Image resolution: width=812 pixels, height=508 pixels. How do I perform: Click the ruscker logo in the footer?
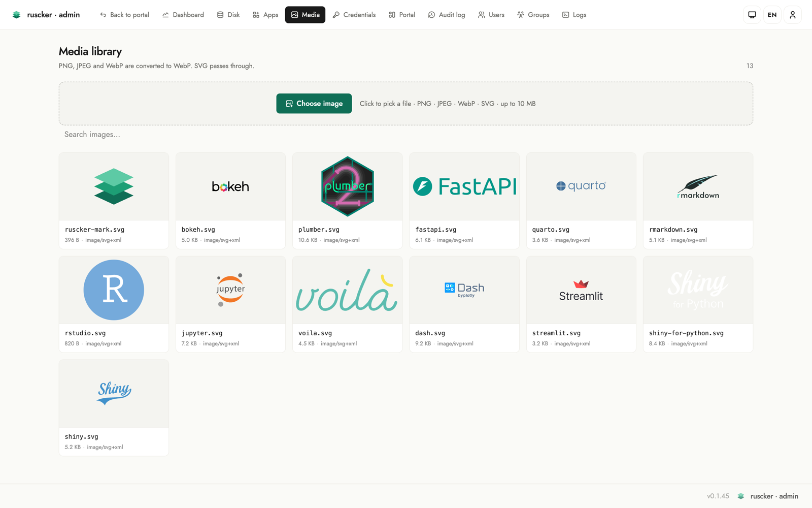(x=741, y=496)
